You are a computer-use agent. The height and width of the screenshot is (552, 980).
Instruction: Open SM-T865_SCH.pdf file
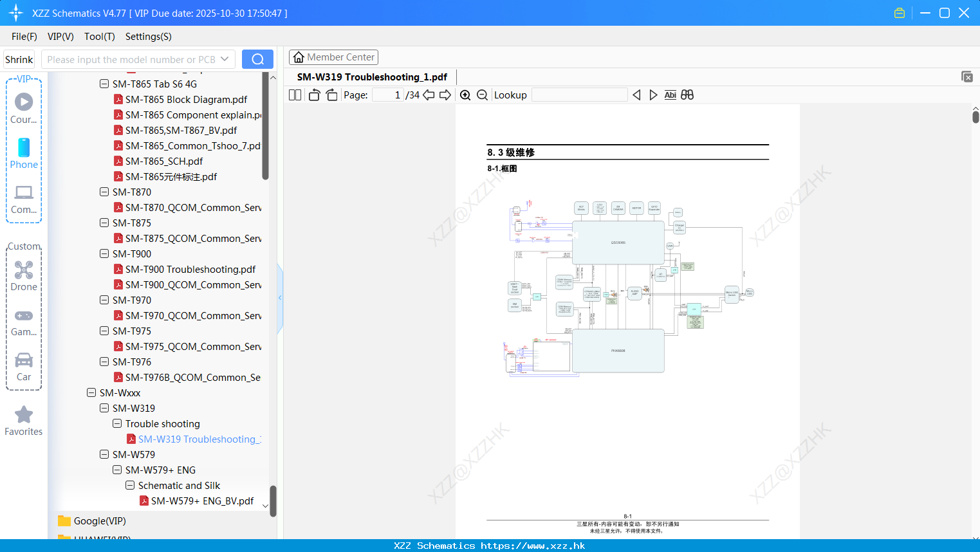(164, 161)
